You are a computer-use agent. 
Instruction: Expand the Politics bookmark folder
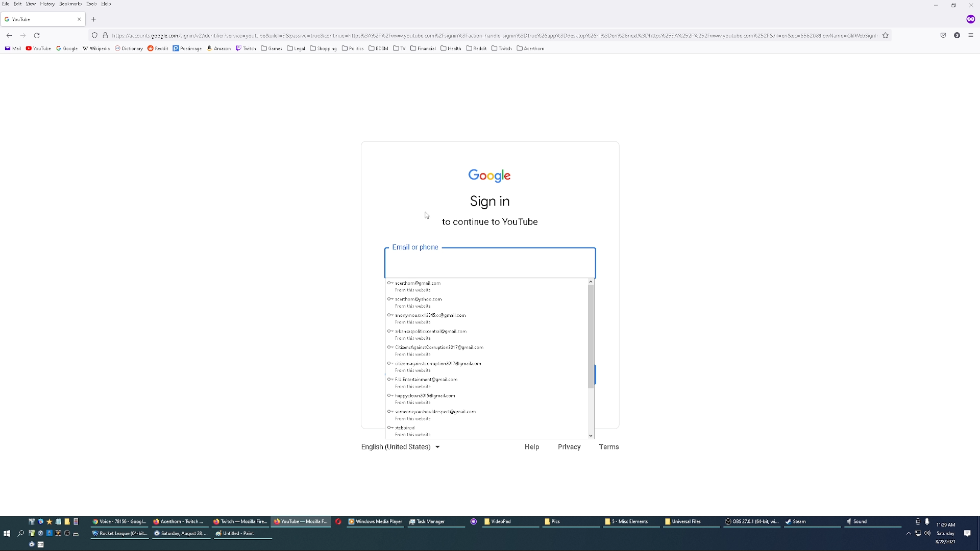[x=353, y=48]
